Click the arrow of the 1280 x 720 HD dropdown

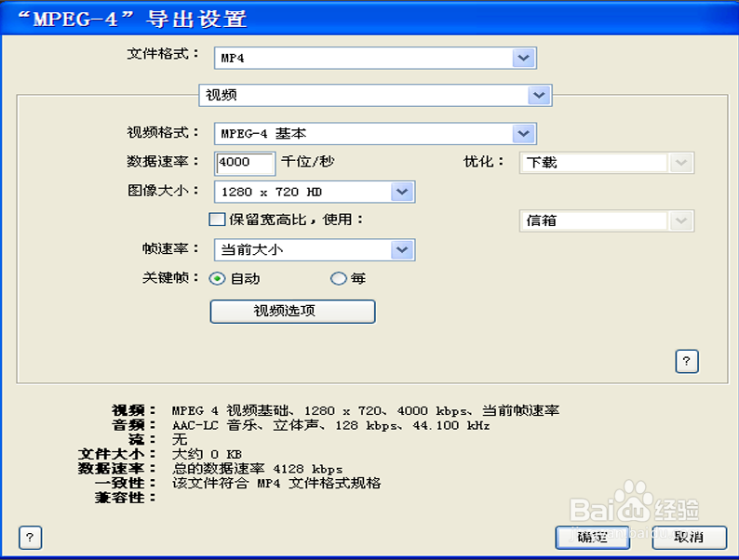point(402,192)
